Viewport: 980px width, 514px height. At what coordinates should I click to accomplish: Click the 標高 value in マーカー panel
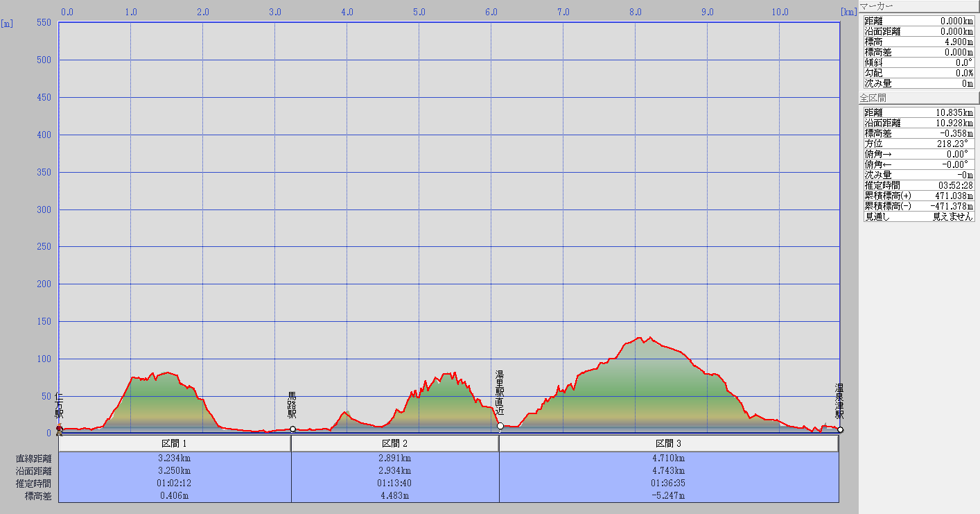coord(956,42)
